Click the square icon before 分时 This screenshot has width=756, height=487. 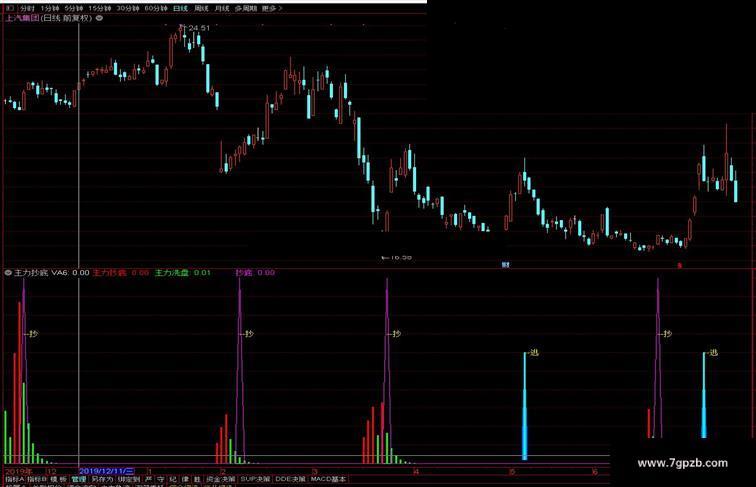[x=10, y=8]
